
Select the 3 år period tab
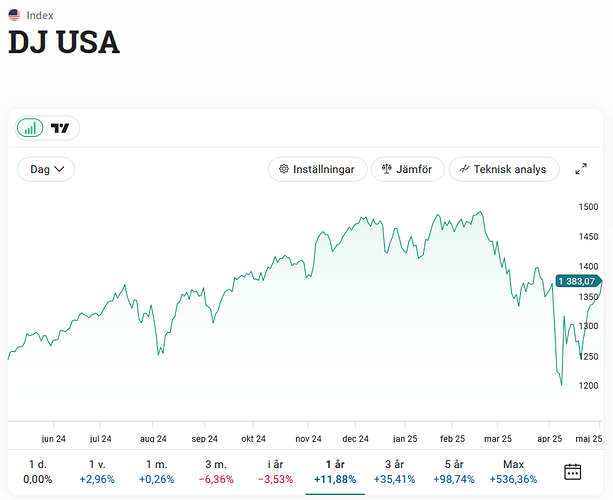[395, 471]
